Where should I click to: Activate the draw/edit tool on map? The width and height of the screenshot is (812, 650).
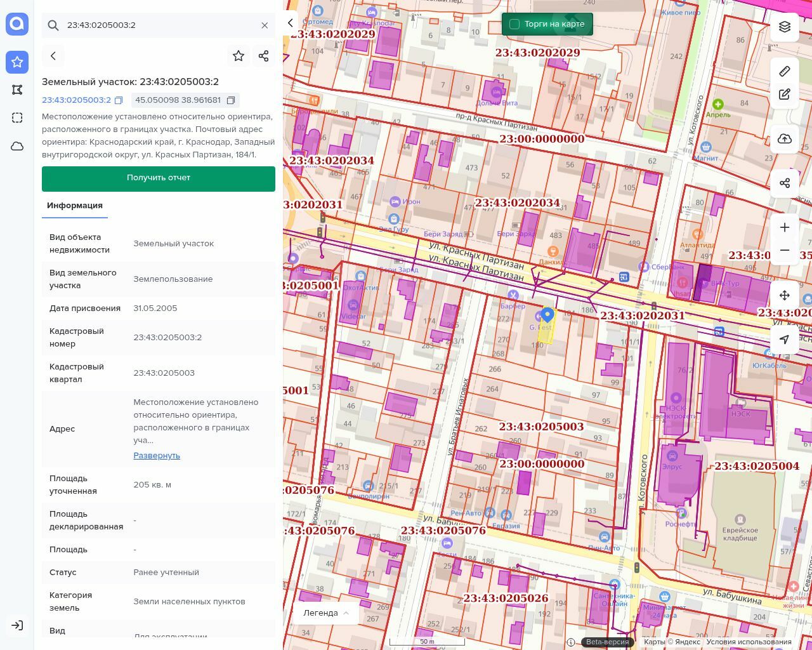point(785,95)
